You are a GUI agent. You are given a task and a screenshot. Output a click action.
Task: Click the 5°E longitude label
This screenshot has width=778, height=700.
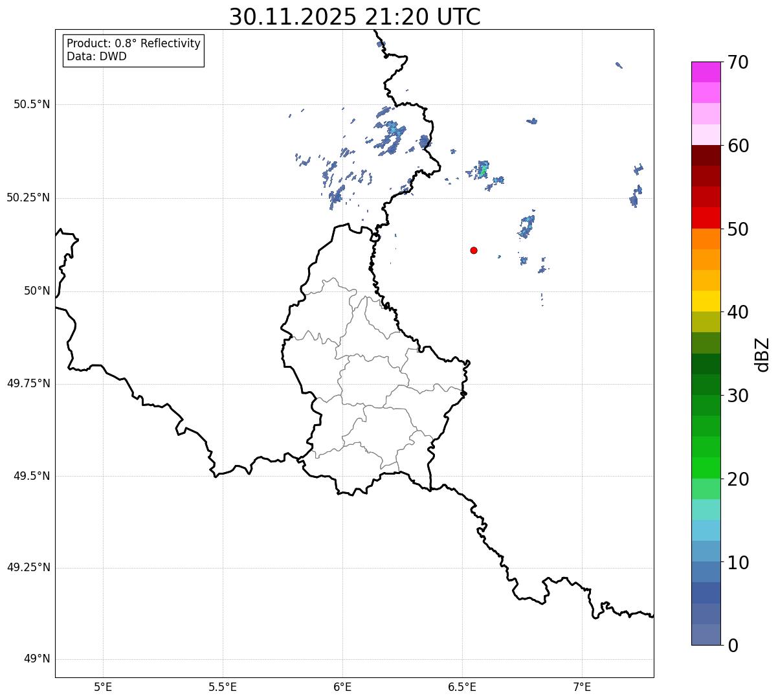103,687
